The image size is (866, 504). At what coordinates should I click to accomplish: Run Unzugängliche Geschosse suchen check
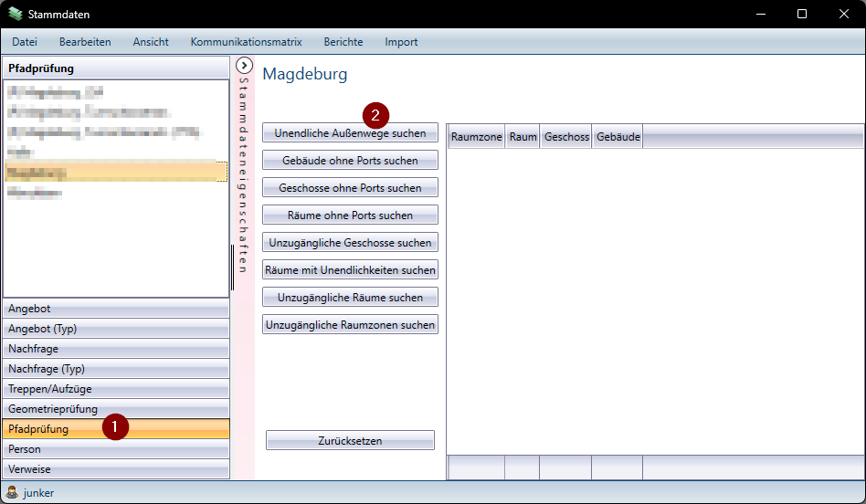pyautogui.click(x=350, y=243)
